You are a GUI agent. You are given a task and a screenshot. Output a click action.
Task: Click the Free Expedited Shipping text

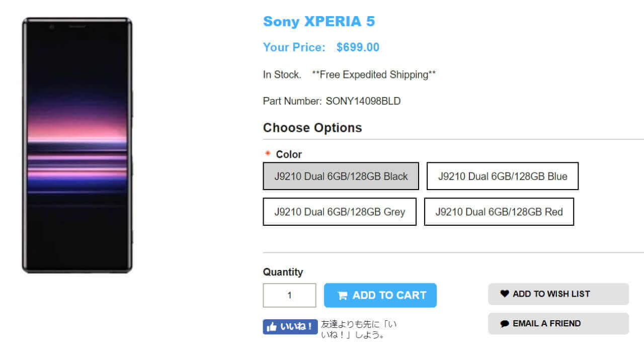[x=374, y=75]
